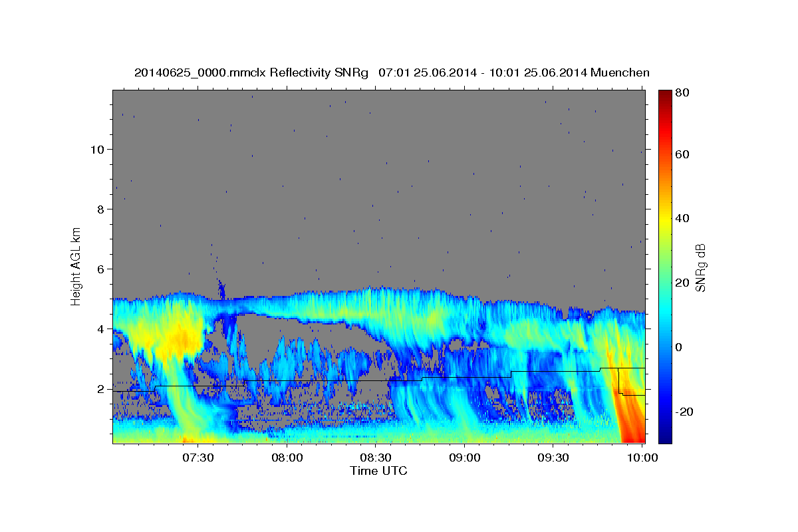Viewport: 798px width, 532px height.
Task: Click the colorbar value 80
Action: point(682,93)
